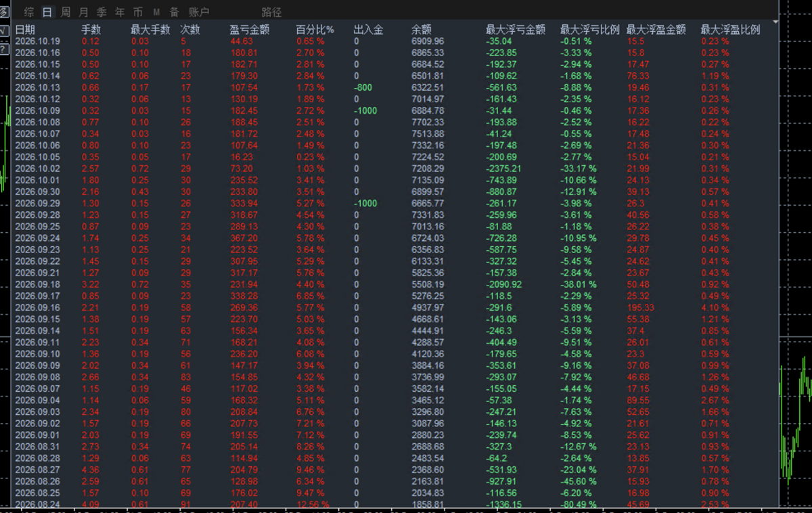Click the 多 icon button at left edge
This screenshot has width=812, height=513.
point(3,12)
